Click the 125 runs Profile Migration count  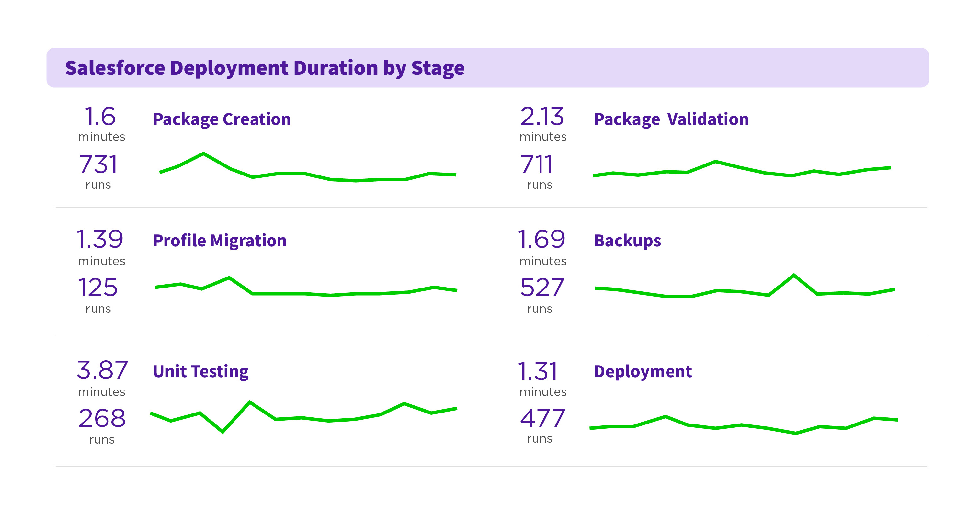pos(98,287)
